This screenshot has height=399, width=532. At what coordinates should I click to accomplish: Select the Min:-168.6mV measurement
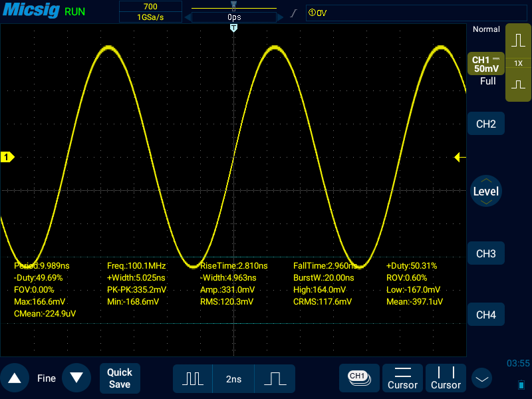[133, 302]
